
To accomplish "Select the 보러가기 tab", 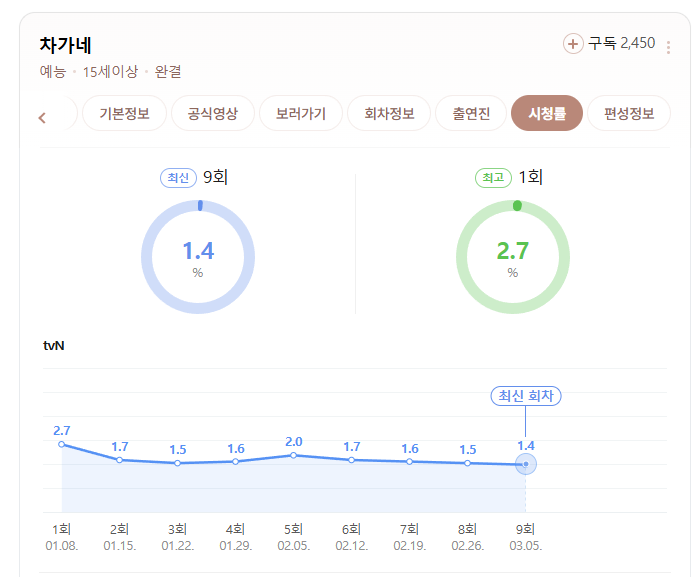I will (301, 113).
